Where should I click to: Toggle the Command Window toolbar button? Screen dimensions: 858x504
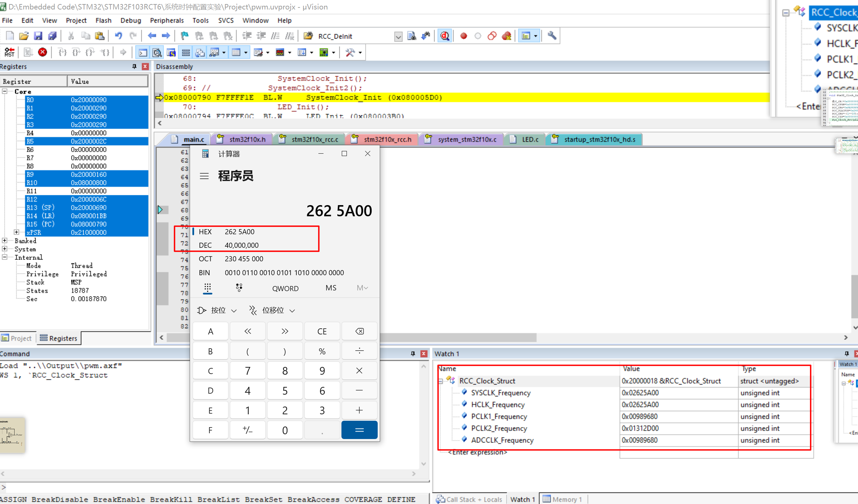(x=143, y=52)
